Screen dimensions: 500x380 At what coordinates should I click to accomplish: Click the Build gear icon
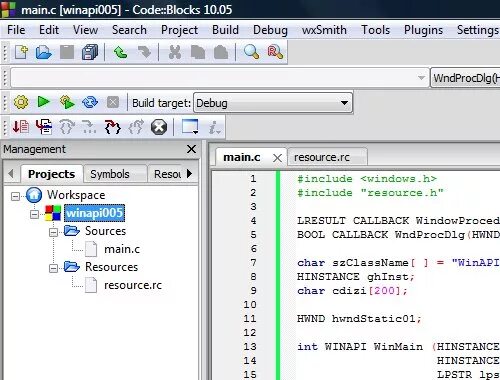21,102
